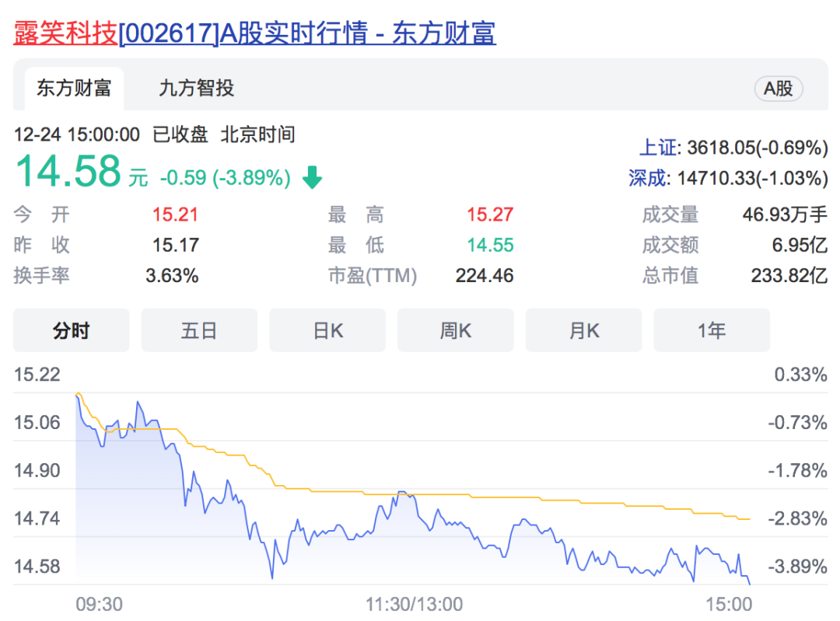Click the 总市值 value 233.82亿

pyautogui.click(x=789, y=276)
